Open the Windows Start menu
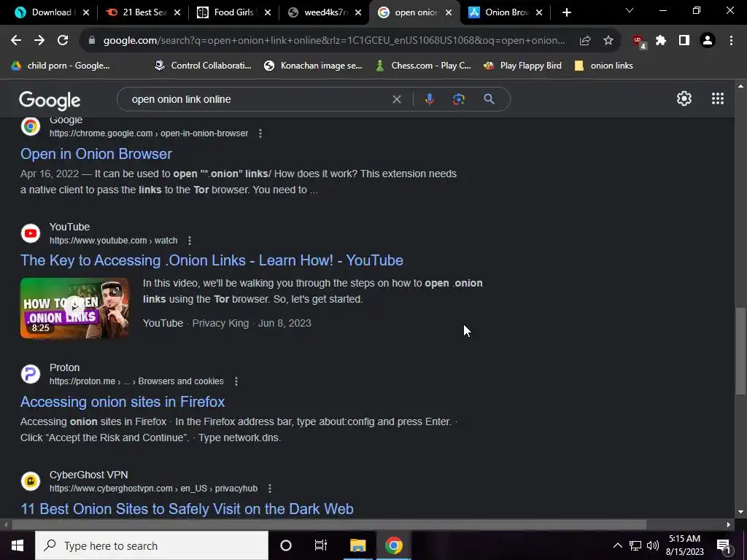The height and width of the screenshot is (560, 747). click(18, 545)
